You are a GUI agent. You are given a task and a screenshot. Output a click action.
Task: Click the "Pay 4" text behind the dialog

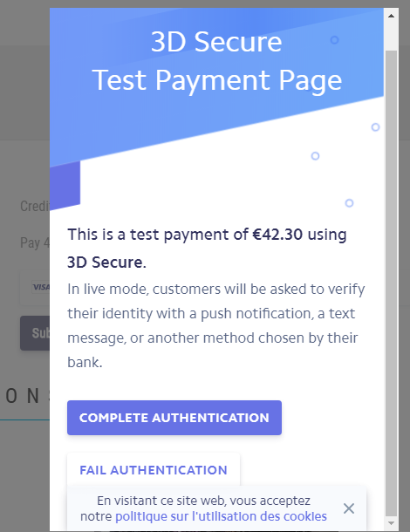pyautogui.click(x=35, y=243)
